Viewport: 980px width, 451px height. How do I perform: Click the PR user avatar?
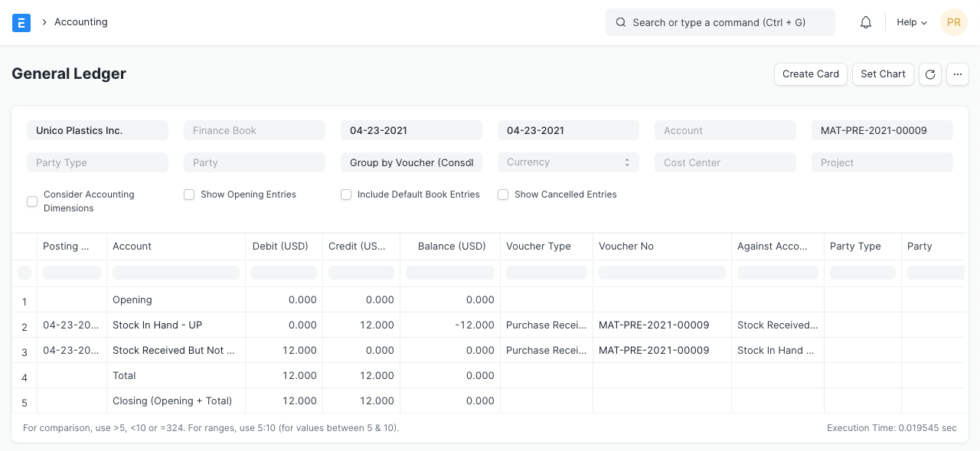[x=954, y=22]
